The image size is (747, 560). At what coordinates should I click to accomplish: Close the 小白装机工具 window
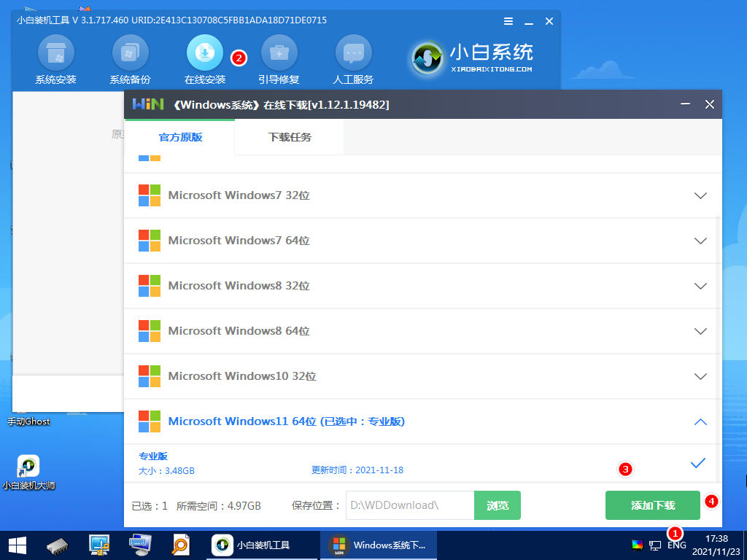(x=549, y=21)
